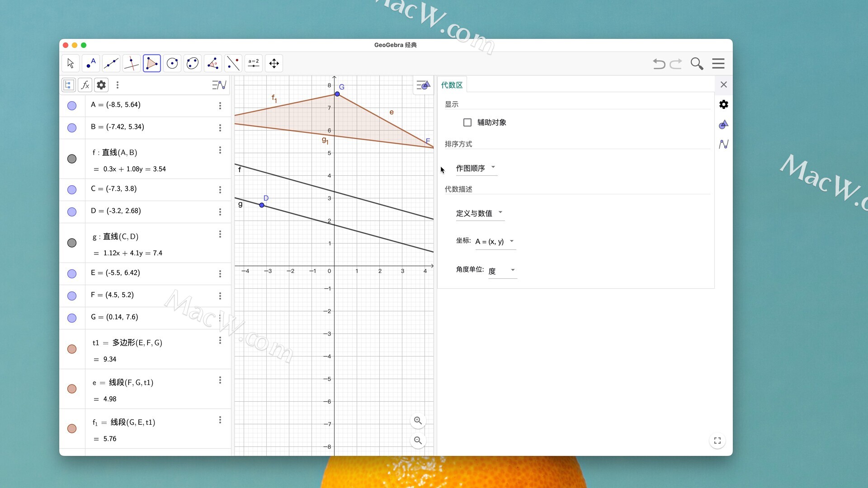Open the options menu for point F
868x488 pixels.
click(x=220, y=296)
